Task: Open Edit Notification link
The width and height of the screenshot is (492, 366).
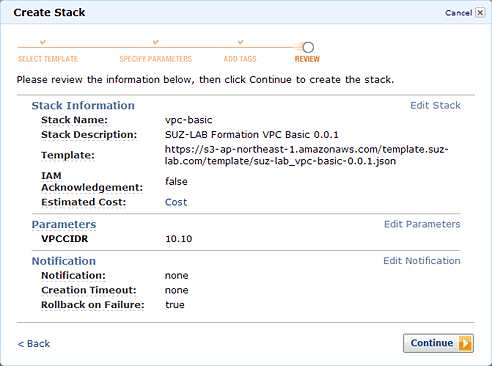Action: tap(422, 261)
